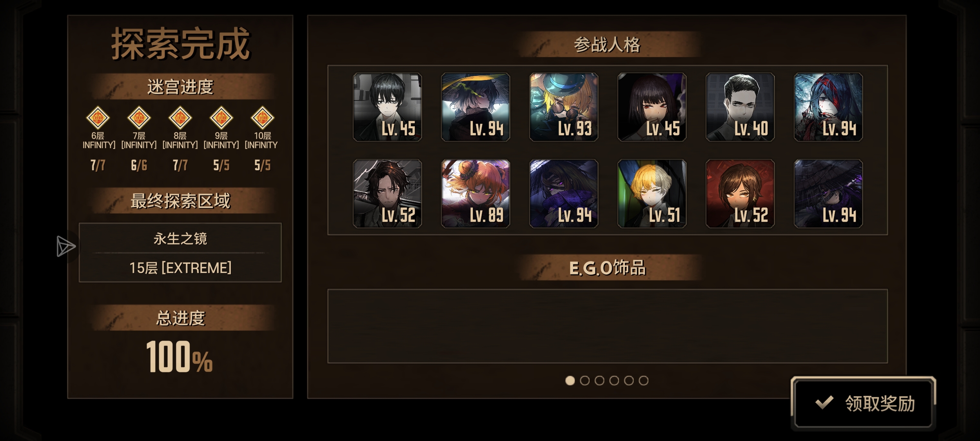
Task: Switch to the second pagination dot
Action: [585, 381]
